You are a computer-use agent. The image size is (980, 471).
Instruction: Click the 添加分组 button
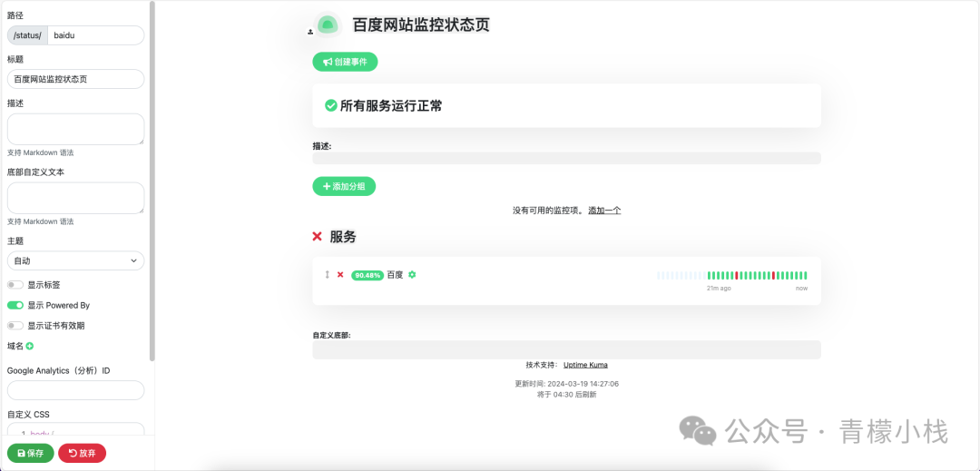pyautogui.click(x=344, y=186)
